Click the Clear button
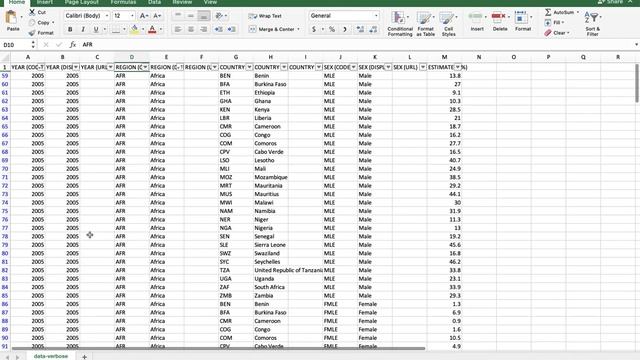The image size is (640, 360). [557, 33]
